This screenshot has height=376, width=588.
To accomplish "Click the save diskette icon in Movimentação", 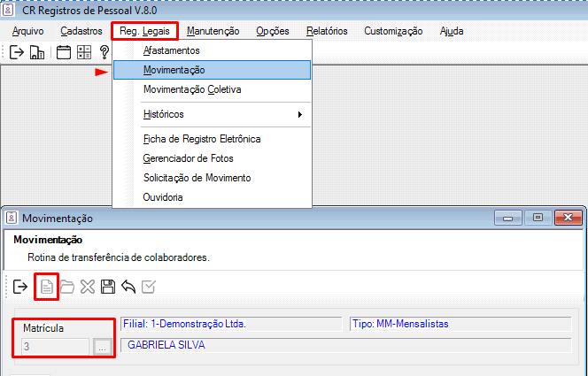I will coord(108,288).
